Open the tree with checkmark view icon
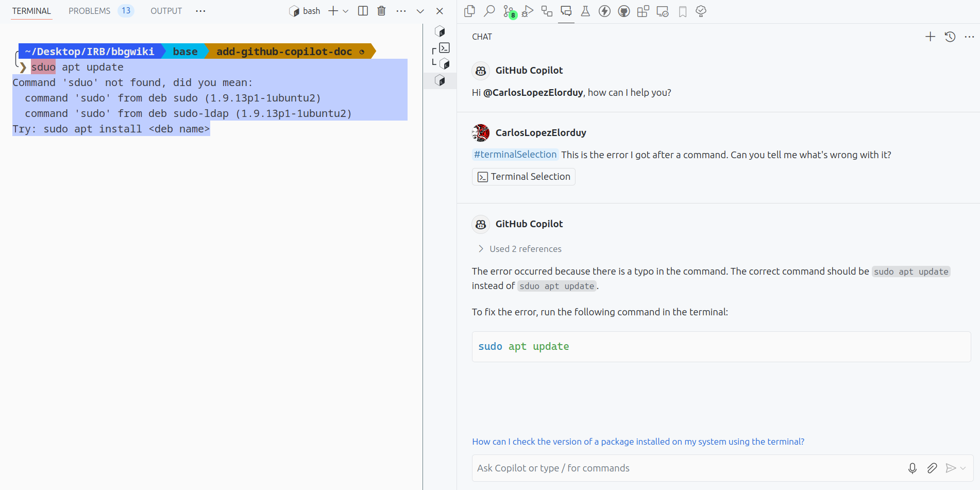Viewport: 980px width, 490px height. (701, 11)
